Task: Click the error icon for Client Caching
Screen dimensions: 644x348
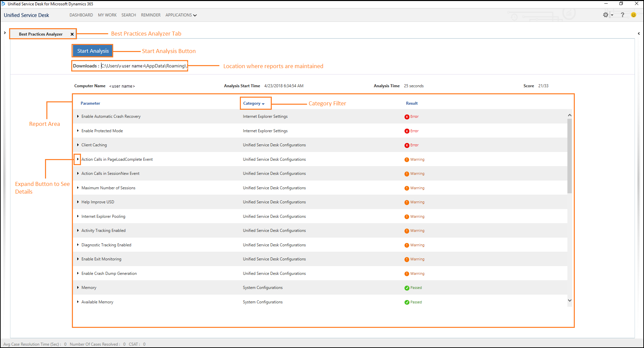Action: 407,145
